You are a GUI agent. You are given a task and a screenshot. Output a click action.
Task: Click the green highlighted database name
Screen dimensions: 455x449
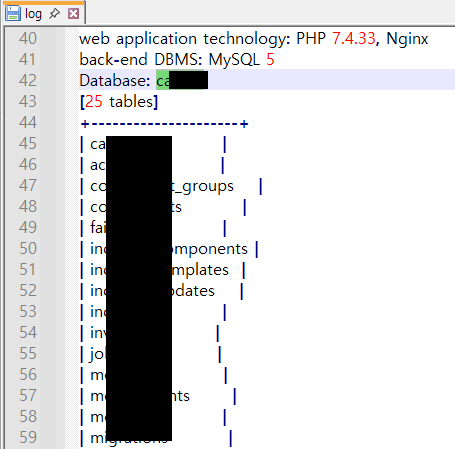pyautogui.click(x=182, y=80)
